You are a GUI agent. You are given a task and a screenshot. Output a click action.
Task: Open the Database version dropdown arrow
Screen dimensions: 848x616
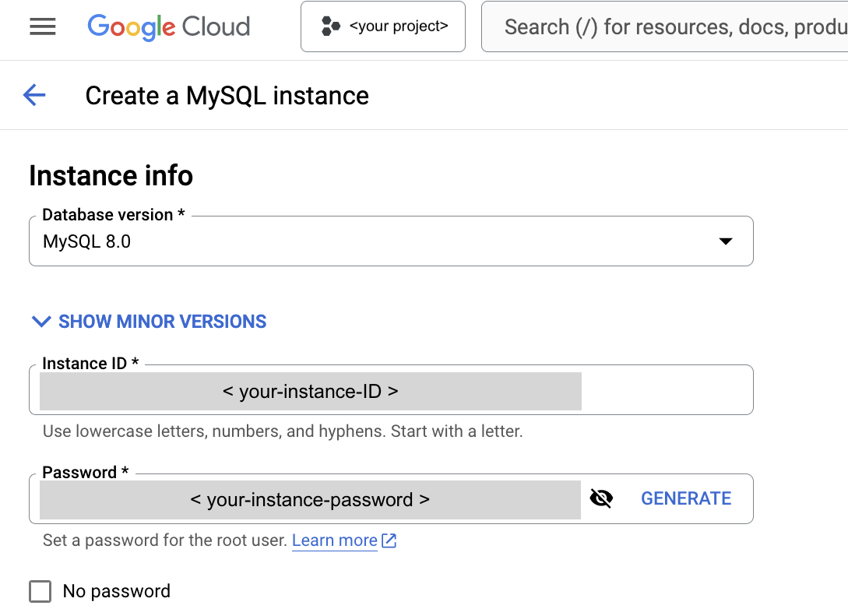[726, 241]
